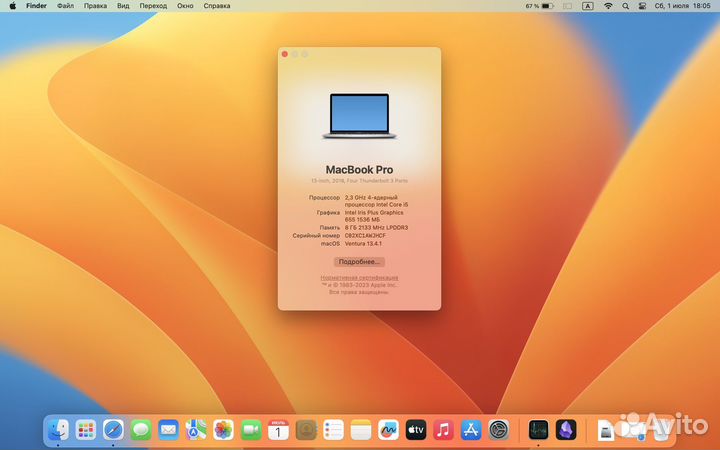Open the Apple TV app
Viewport: 720px width, 450px height.
[x=416, y=430]
